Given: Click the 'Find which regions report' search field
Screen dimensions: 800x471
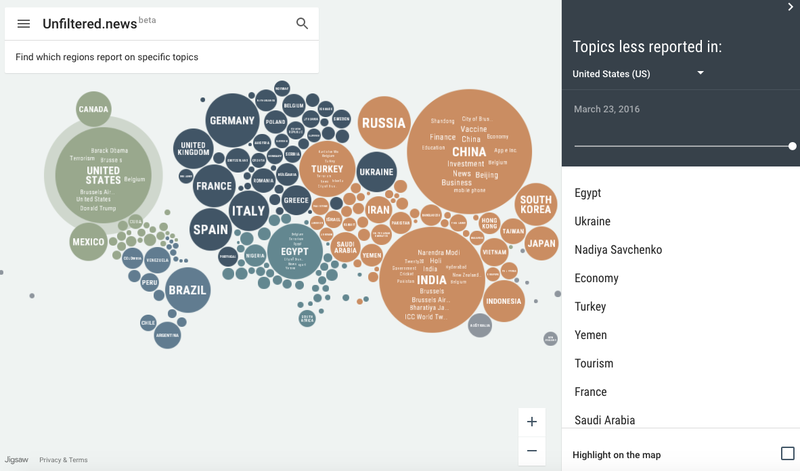Looking at the screenshot, I should (x=160, y=57).
